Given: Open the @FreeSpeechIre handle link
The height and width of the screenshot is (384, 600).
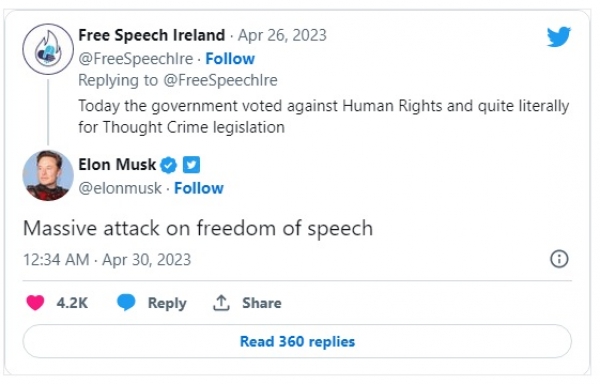Looking at the screenshot, I should point(136,59).
